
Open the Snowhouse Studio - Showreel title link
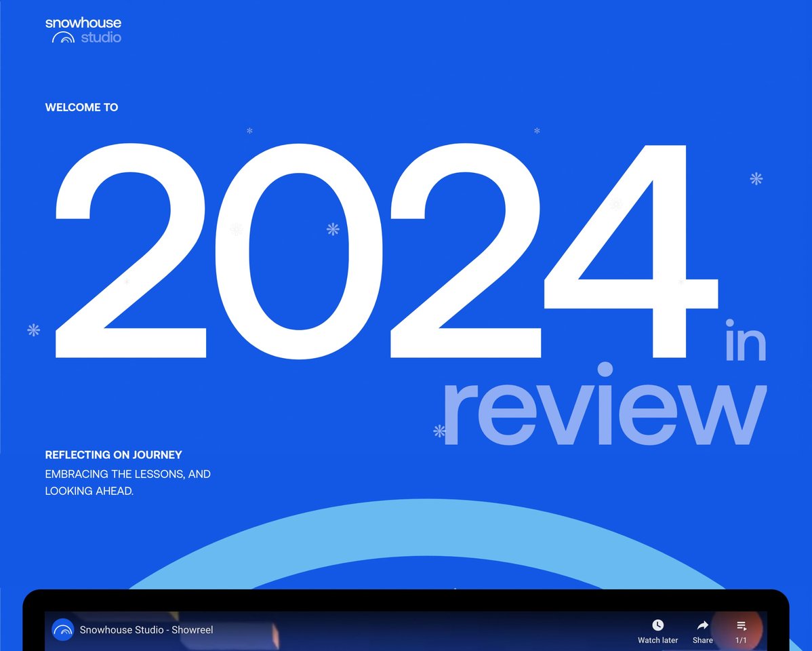pyautogui.click(x=146, y=630)
